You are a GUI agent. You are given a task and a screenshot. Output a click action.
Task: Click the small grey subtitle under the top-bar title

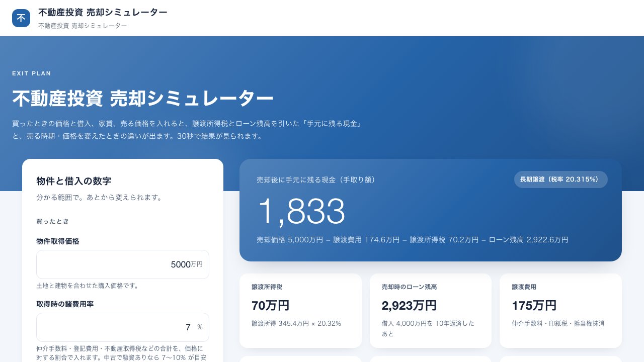click(x=83, y=26)
